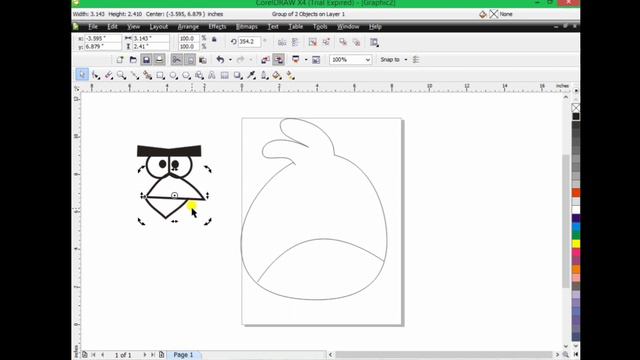Image resolution: width=640 pixels, height=360 pixels.
Task: Select the Eyedropper tool
Action: pos(251,75)
